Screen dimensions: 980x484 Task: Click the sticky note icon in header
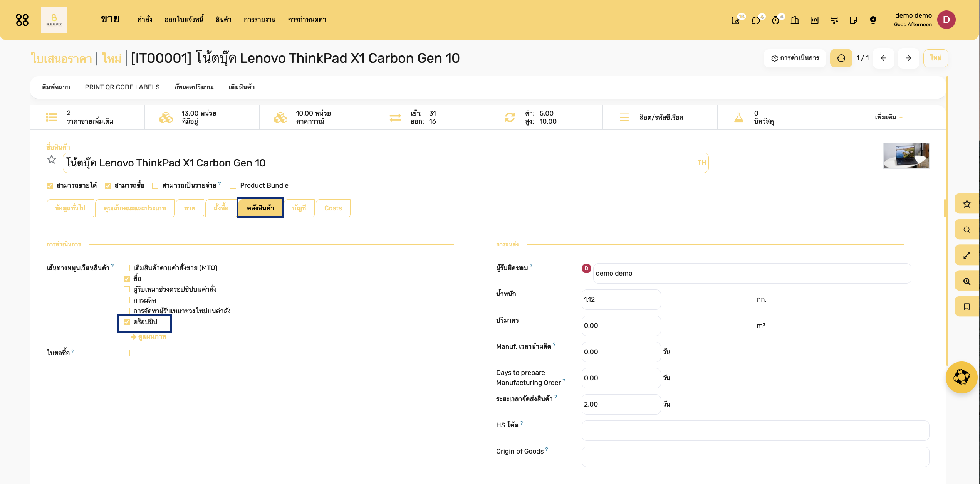(854, 20)
